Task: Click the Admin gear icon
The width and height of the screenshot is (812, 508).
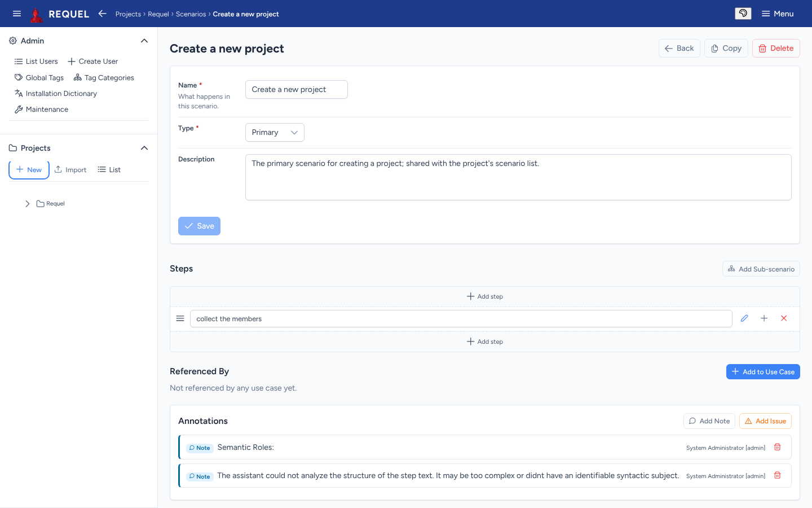Action: pos(13,41)
